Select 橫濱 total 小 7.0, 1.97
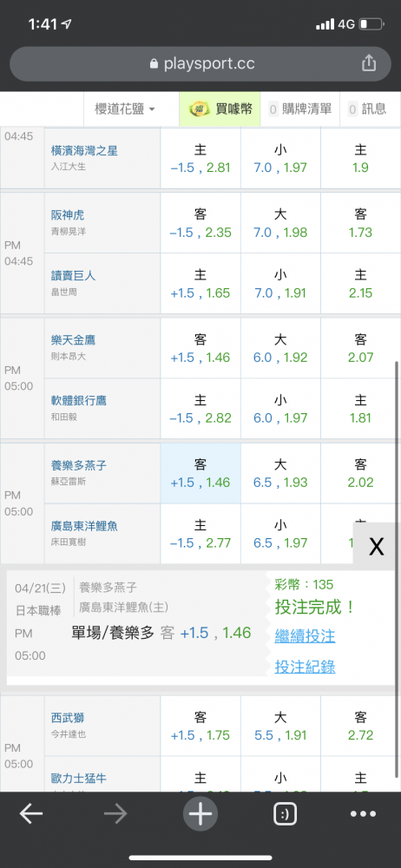The height and width of the screenshot is (868, 401). point(280,158)
